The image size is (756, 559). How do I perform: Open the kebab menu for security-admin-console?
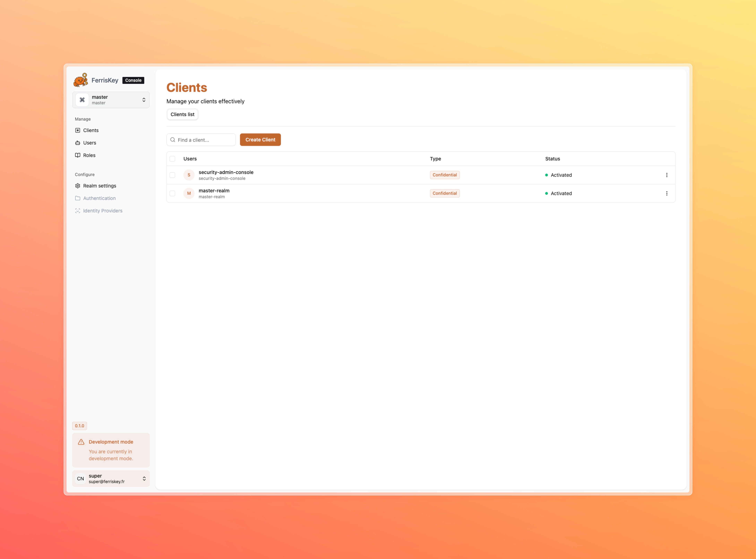click(667, 175)
